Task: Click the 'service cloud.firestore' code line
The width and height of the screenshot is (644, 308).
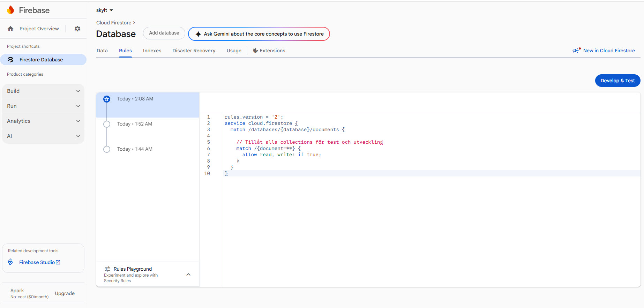Action: [261, 123]
